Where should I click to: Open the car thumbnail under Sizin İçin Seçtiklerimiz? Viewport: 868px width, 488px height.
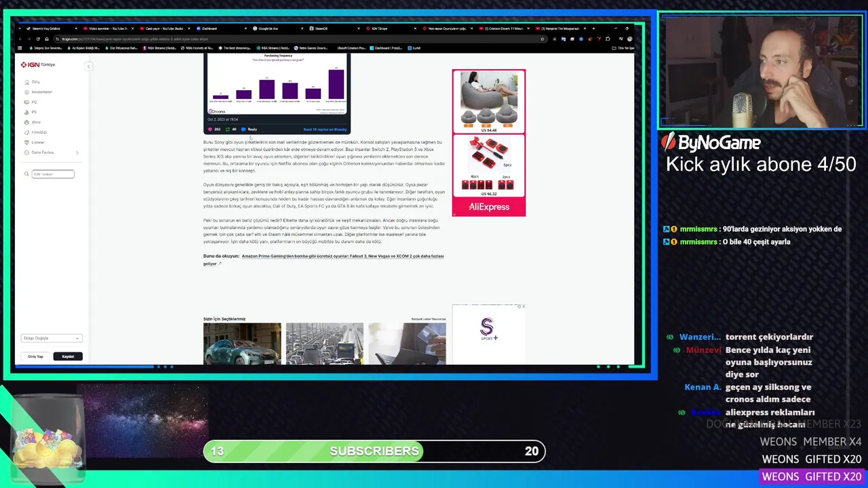pos(242,344)
